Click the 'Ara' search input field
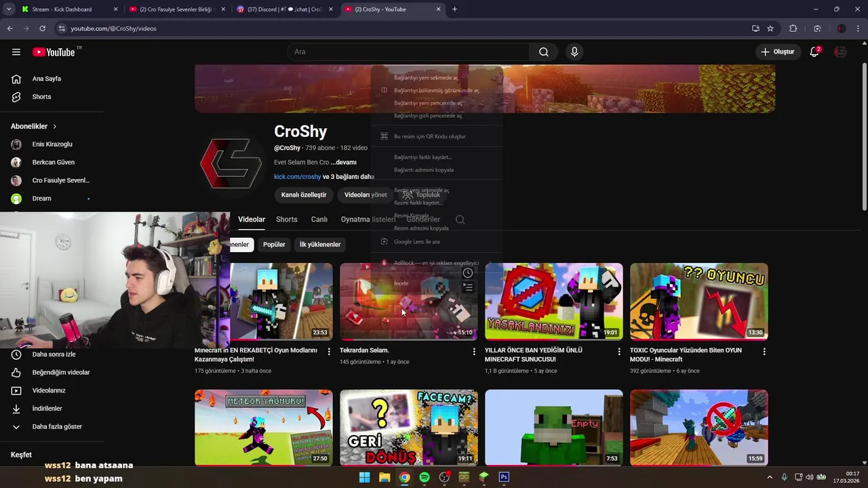This screenshot has height=488, width=868. coord(409,52)
